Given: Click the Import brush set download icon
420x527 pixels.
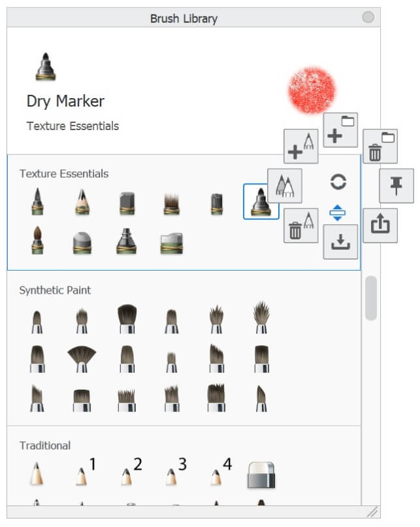Looking at the screenshot, I should [340, 242].
